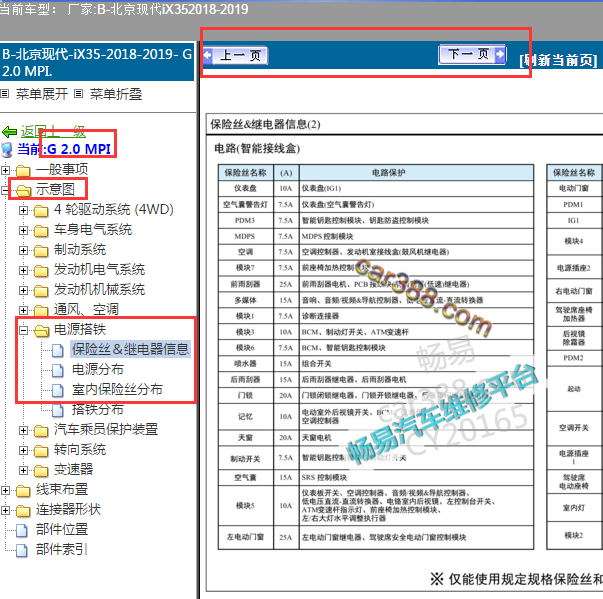Click the 空气囊警告灯 fuse name cell
The height and width of the screenshot is (599, 603).
(246, 205)
